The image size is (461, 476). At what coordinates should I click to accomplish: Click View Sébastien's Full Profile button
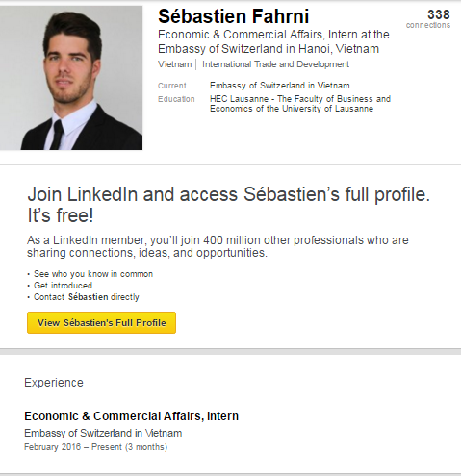tap(101, 322)
